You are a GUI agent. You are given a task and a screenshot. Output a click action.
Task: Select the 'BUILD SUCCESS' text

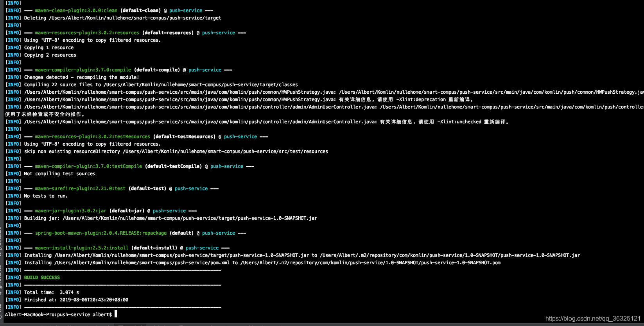pos(42,278)
